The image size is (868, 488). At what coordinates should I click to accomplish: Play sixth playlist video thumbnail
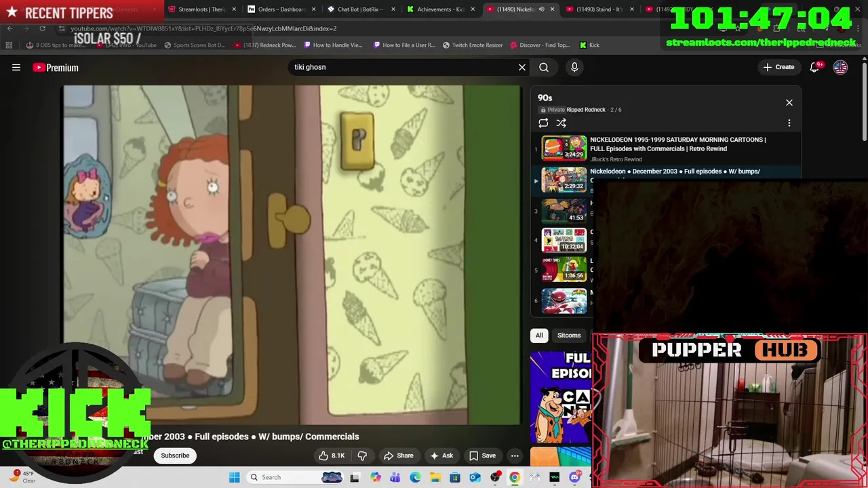point(564,300)
